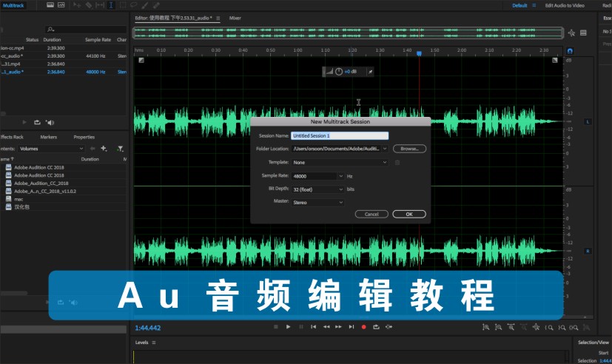Switch to Multitrack view

[13, 5]
